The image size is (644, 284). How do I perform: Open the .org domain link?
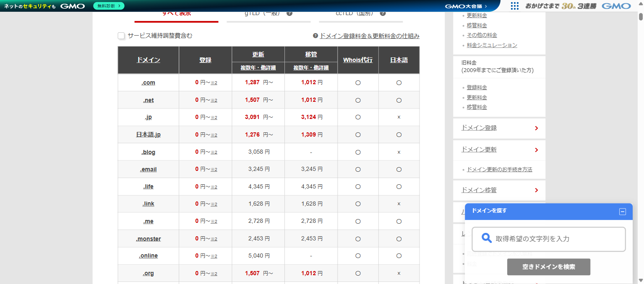coord(149,273)
